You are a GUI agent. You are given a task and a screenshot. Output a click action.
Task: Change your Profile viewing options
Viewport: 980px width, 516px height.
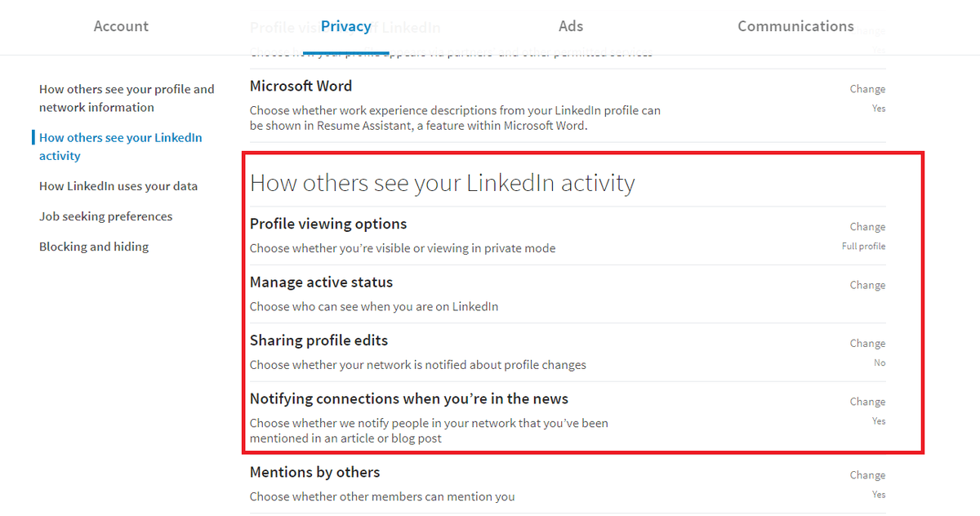pos(867,226)
